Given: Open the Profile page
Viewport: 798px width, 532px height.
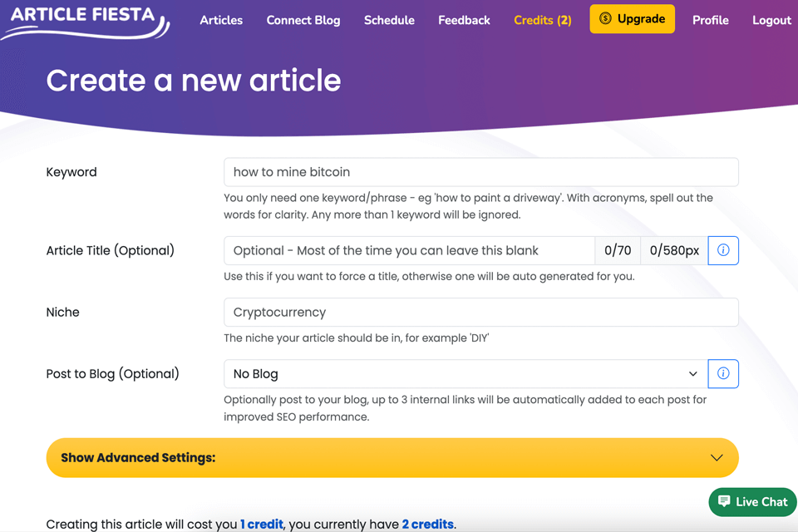Looking at the screenshot, I should [x=711, y=20].
